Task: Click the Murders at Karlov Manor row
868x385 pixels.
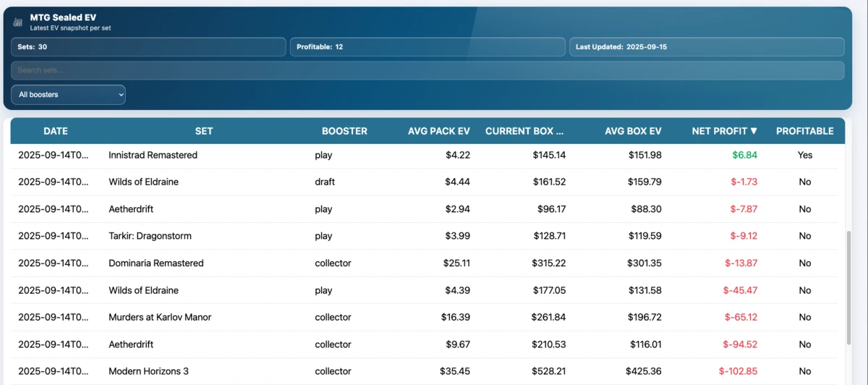Action: (160, 317)
